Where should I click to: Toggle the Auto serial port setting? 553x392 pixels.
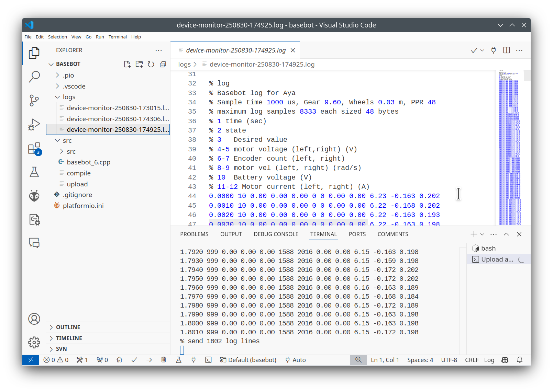(x=296, y=360)
